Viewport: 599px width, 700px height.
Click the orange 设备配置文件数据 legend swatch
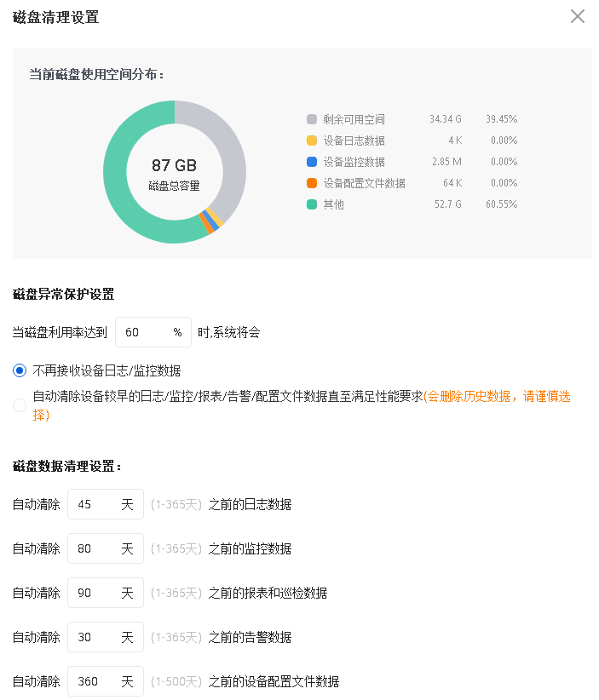tap(312, 183)
